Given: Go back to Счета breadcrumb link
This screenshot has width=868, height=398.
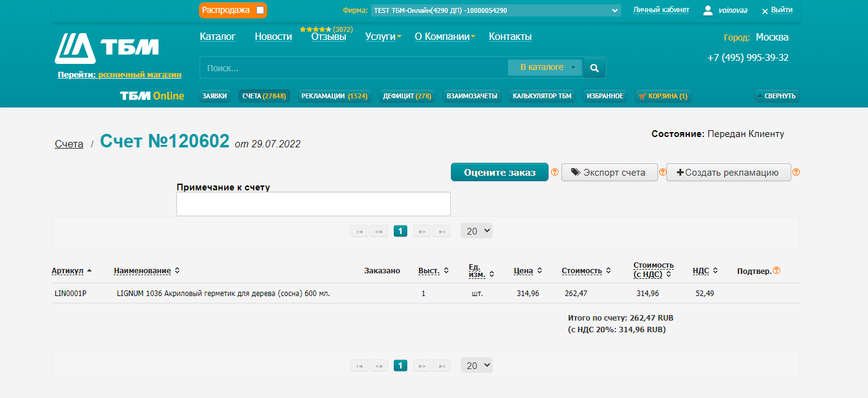Looking at the screenshot, I should tap(69, 144).
